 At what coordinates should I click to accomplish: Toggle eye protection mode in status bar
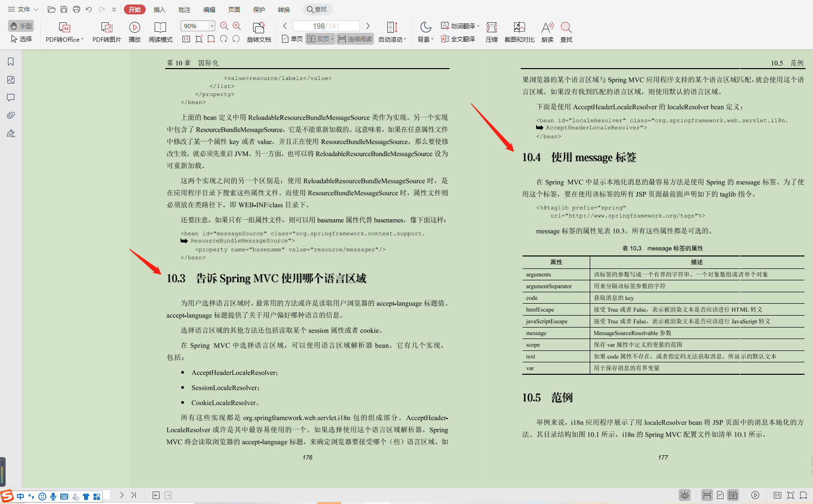(x=685, y=495)
